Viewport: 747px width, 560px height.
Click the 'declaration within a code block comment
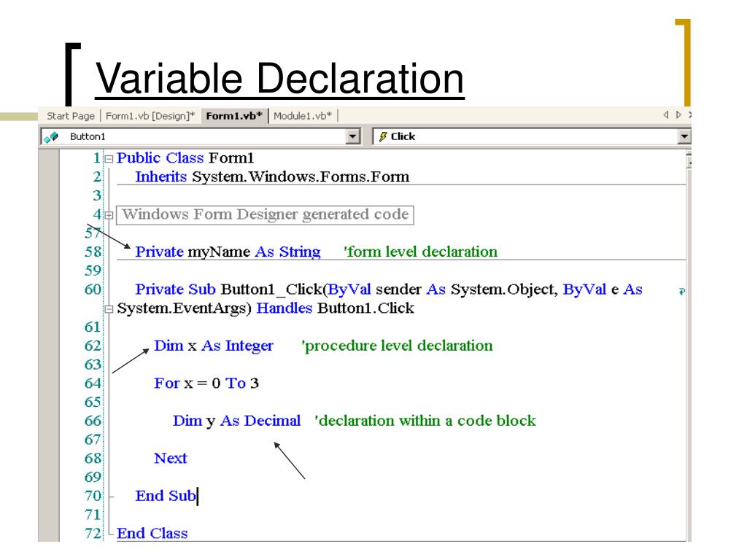(x=425, y=421)
